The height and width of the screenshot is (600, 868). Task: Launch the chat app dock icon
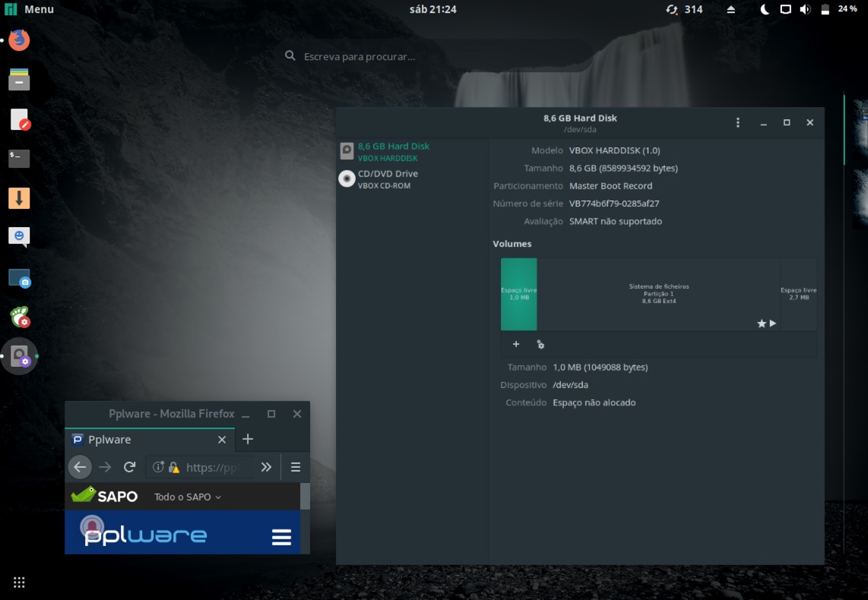click(19, 237)
